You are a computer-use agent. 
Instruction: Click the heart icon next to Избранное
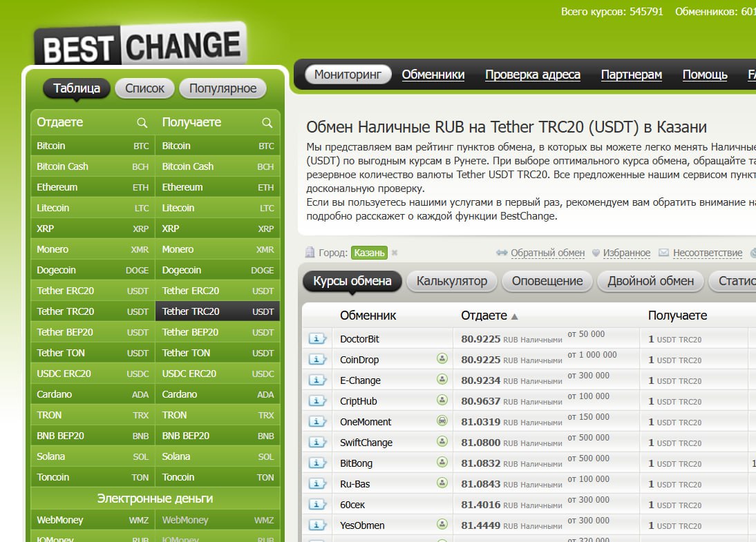(596, 253)
